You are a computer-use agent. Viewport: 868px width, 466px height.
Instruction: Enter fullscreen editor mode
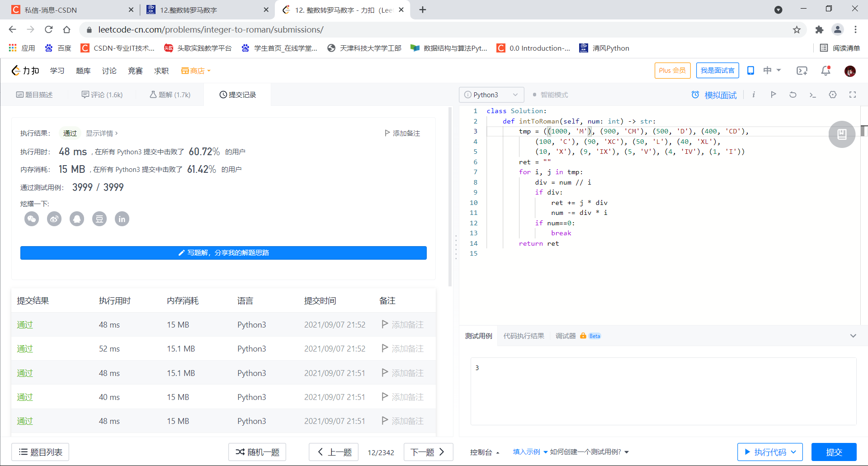[853, 95]
